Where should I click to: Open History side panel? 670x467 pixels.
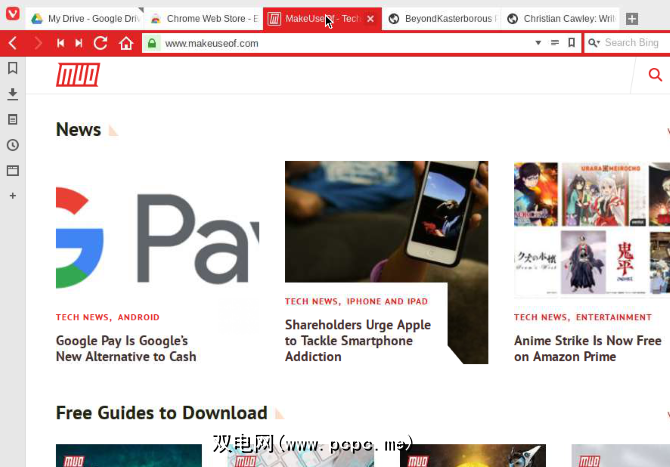tap(13, 145)
